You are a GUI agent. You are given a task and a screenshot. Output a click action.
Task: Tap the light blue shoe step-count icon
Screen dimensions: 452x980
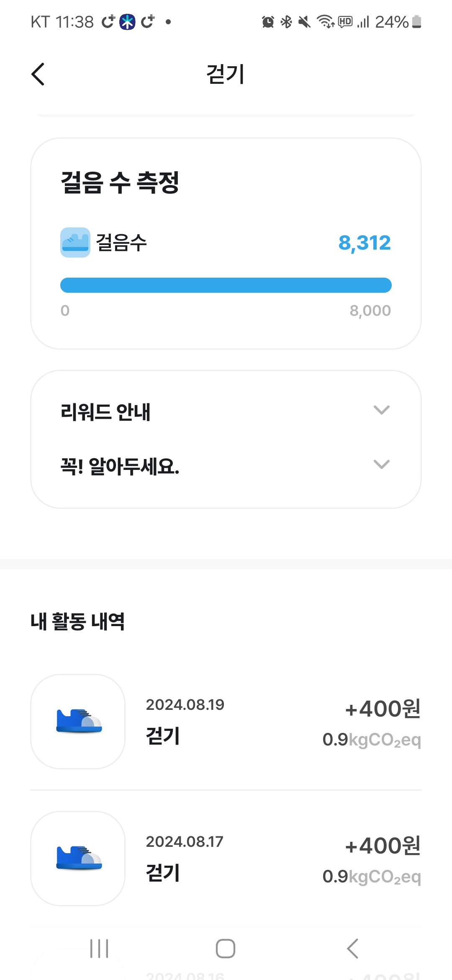coord(75,242)
